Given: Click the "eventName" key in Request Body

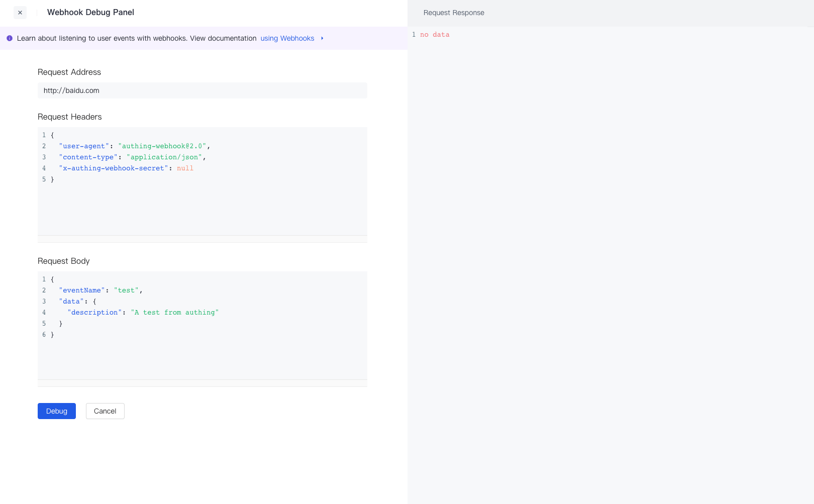Looking at the screenshot, I should [82, 290].
